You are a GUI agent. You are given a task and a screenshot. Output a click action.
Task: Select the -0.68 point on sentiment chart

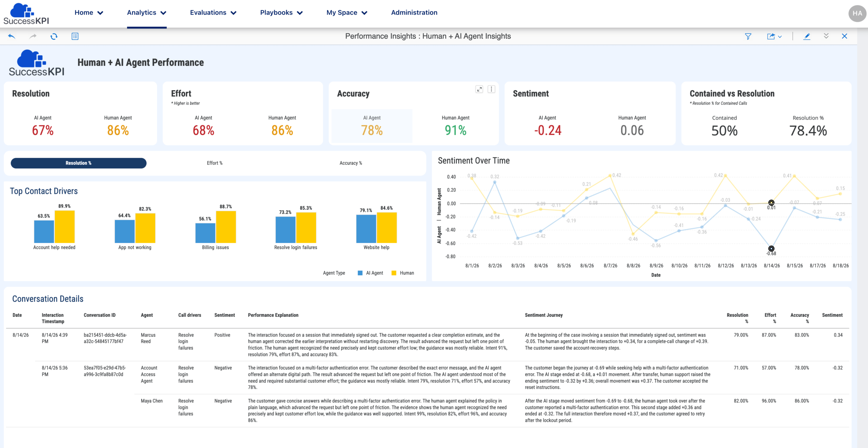tap(771, 249)
